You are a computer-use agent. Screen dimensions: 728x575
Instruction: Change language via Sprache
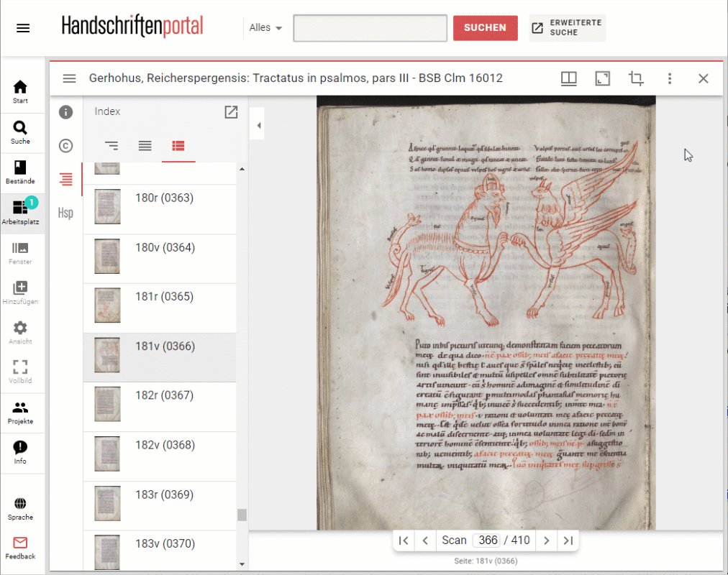(20, 509)
